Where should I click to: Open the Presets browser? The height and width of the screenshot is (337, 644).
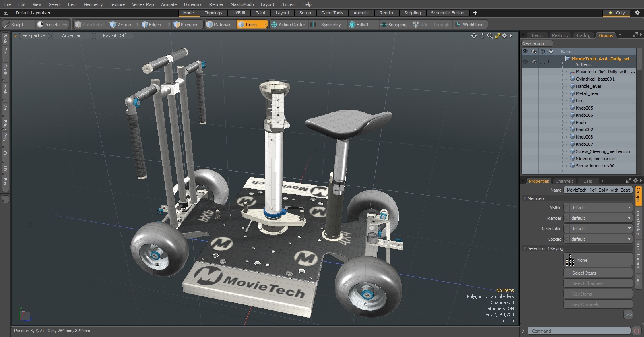click(x=52, y=25)
